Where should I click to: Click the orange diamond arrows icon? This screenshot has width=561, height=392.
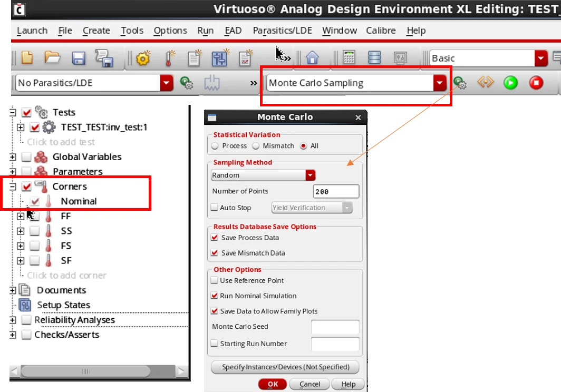point(485,82)
